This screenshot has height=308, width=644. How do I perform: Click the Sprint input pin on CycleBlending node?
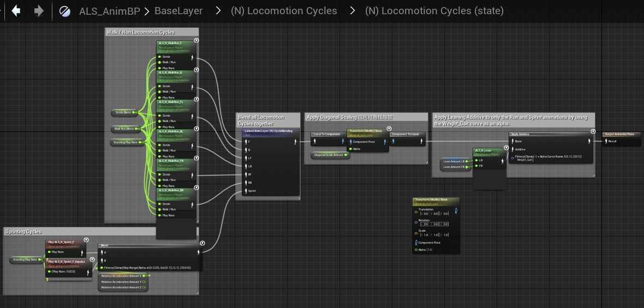[245, 191]
